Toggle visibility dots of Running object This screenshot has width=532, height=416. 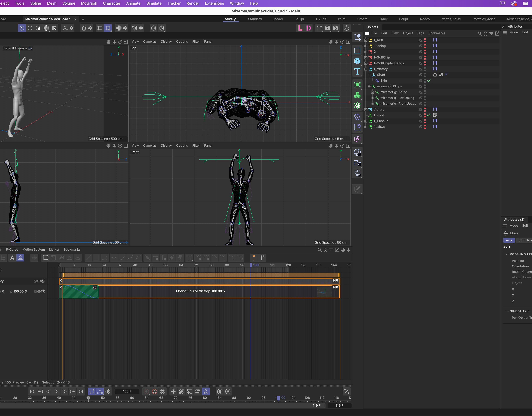(425, 46)
